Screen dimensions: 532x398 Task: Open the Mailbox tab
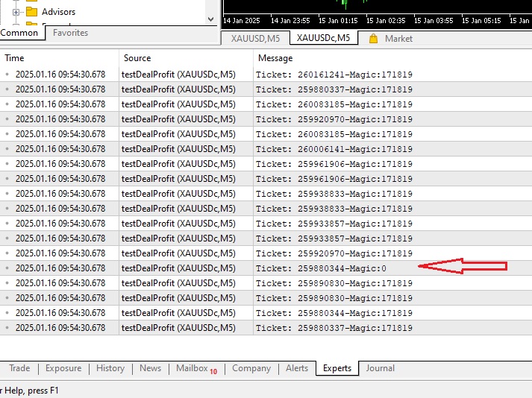196,368
